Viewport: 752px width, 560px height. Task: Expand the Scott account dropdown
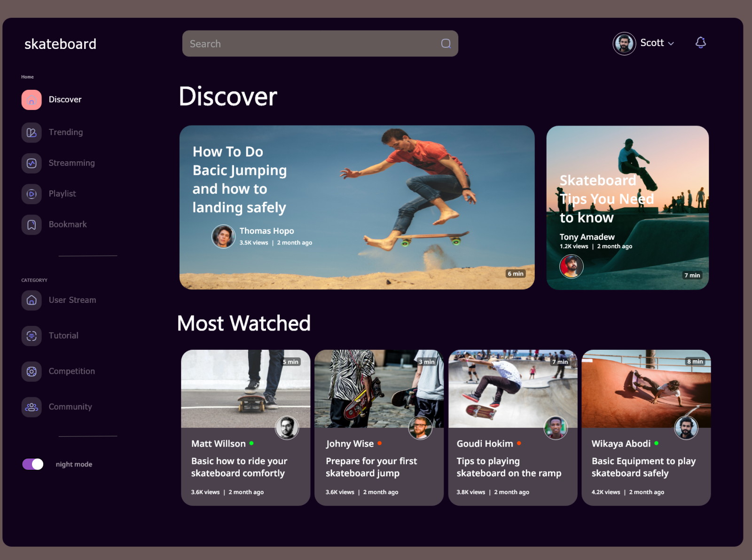coord(672,43)
